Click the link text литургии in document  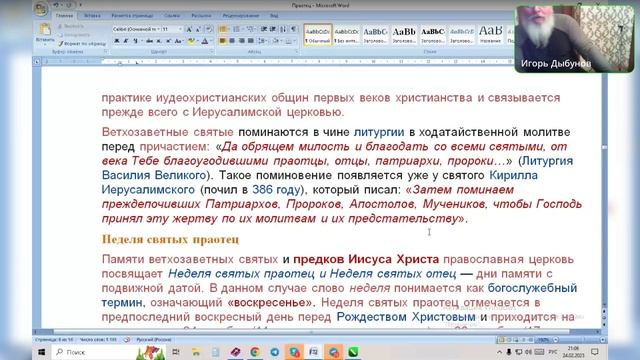[x=379, y=132]
